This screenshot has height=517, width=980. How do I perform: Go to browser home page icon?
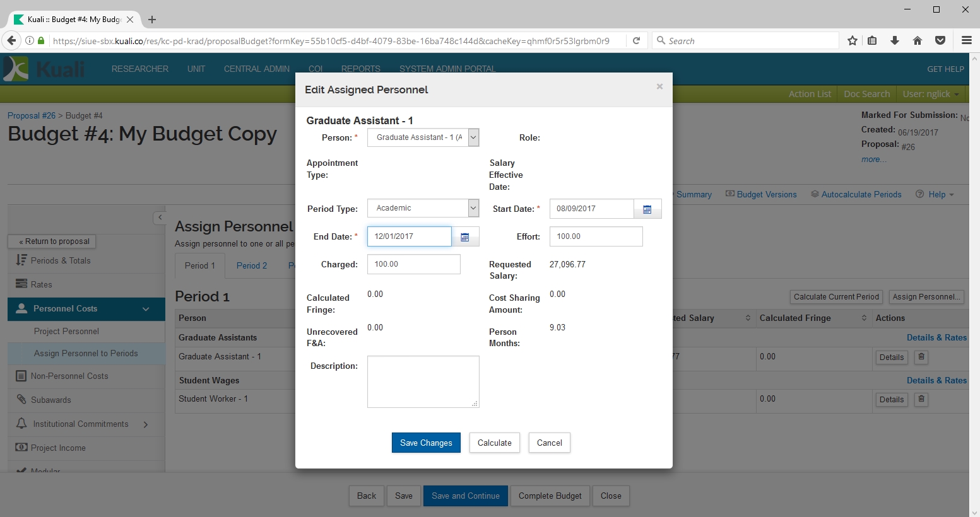tap(918, 41)
